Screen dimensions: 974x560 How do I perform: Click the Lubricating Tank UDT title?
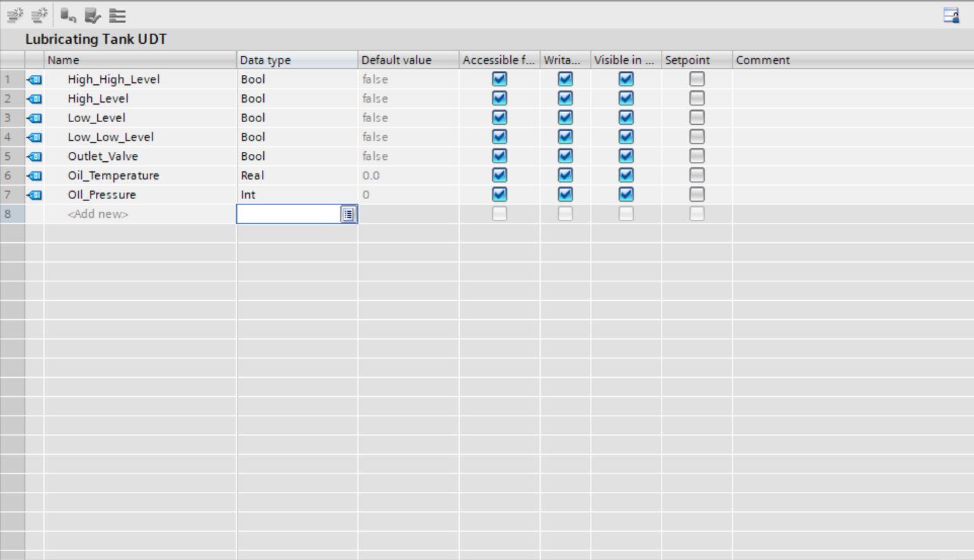coord(96,40)
